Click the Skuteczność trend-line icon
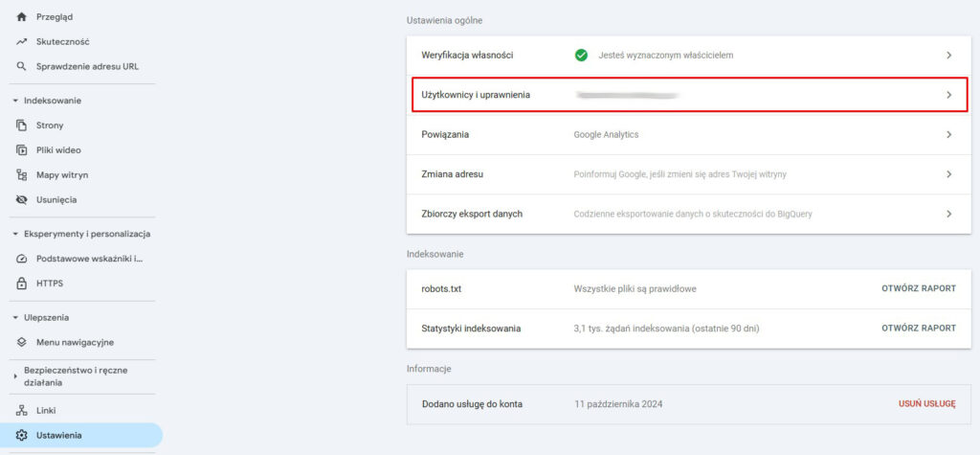This screenshot has height=455, width=980. point(21,42)
